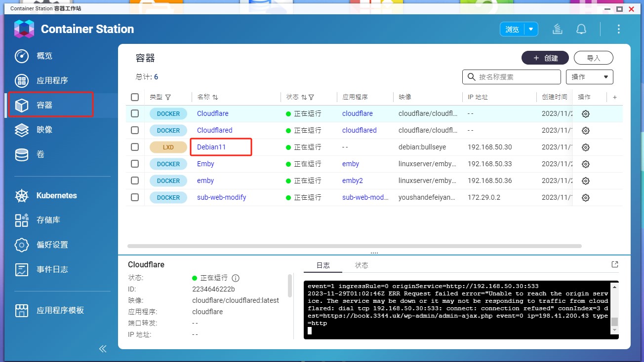The height and width of the screenshot is (362, 644).
Task: Select the 日志 tab in the detail panel
Action: [x=322, y=265]
